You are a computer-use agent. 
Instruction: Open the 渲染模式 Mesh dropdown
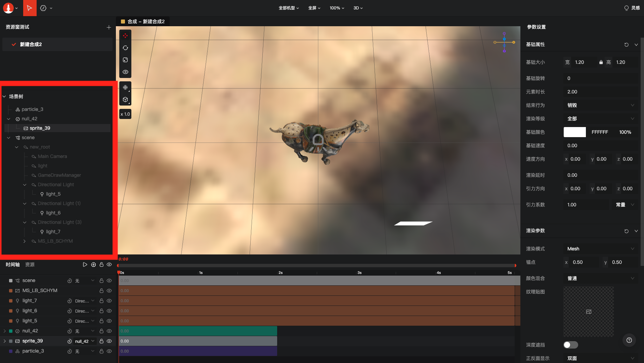pos(601,249)
